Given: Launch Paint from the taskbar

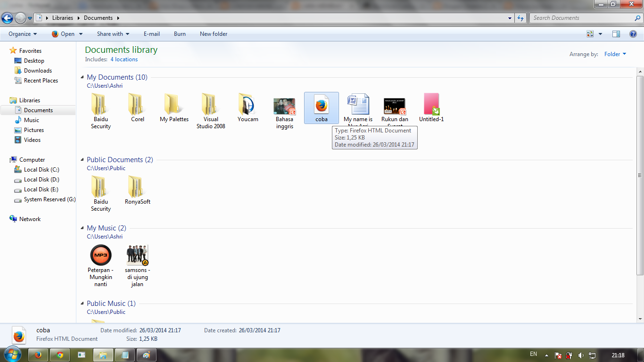Looking at the screenshot, I should tap(146, 354).
